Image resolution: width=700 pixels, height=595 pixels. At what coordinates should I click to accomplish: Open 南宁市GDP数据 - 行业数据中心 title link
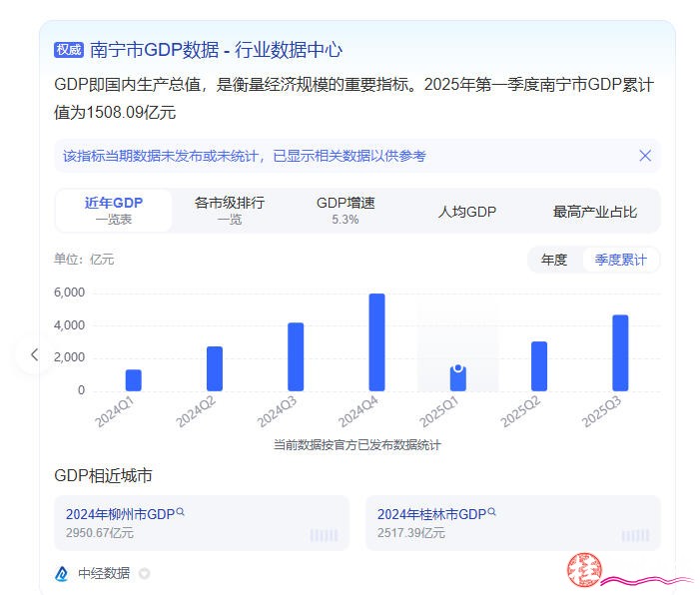(216, 49)
